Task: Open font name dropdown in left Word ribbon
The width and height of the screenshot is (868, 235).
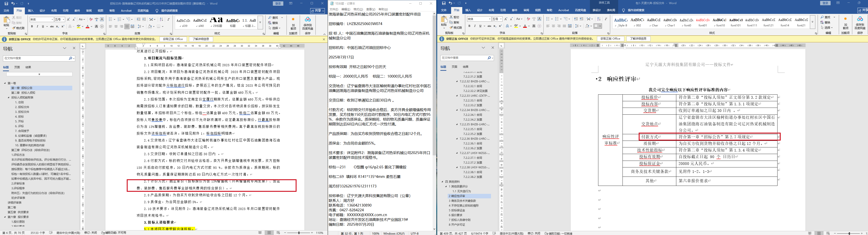Action: pyautogui.click(x=52, y=20)
